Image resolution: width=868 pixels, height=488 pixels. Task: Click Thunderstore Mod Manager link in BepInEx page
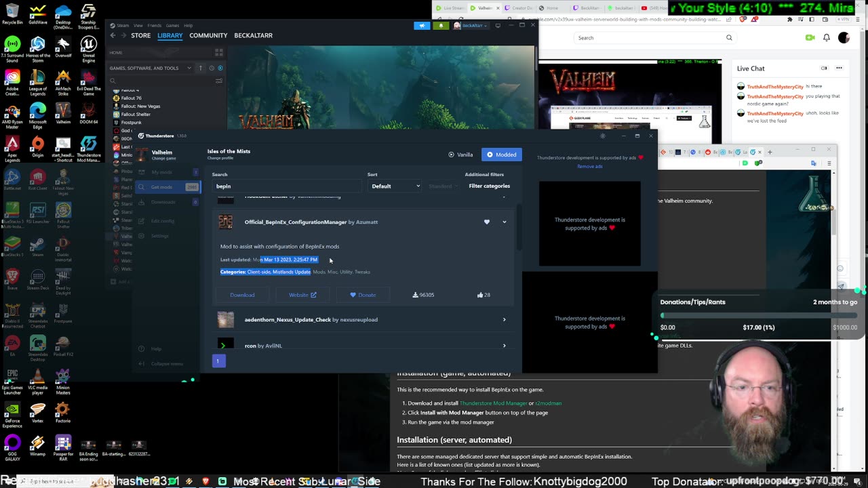493,403
